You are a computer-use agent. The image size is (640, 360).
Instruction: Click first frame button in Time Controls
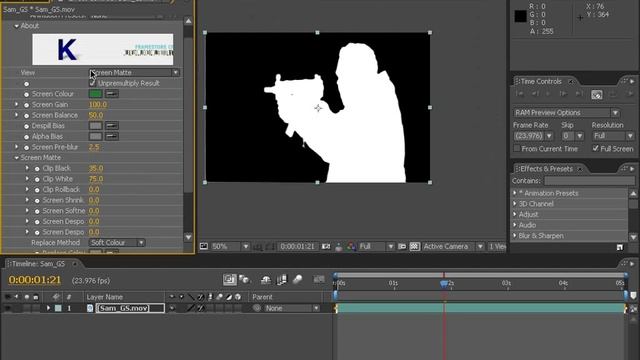click(519, 94)
